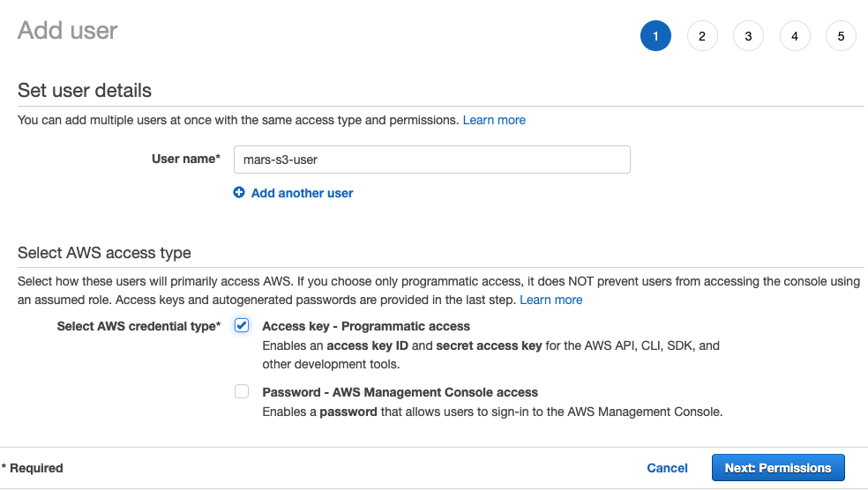Image resolution: width=868 pixels, height=490 pixels.
Task: Uncheck Access key - Programmatic access checkbox
Action: pos(242,325)
